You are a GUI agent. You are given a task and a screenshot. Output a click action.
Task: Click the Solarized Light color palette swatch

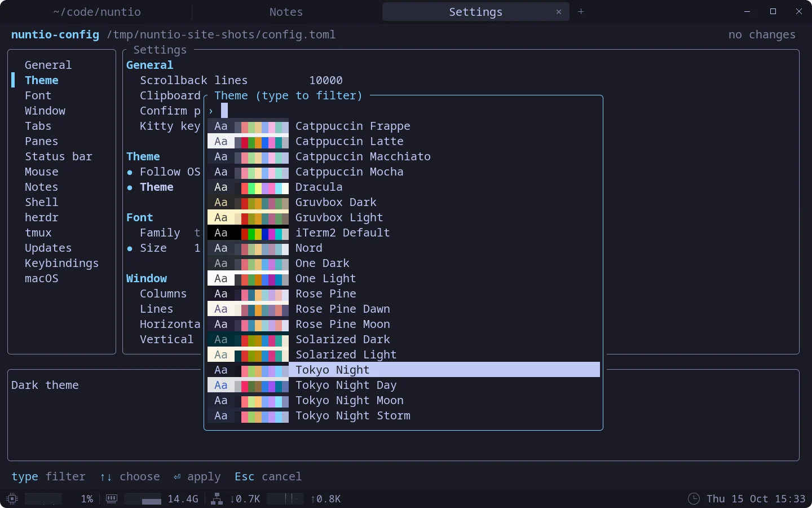[262, 354]
